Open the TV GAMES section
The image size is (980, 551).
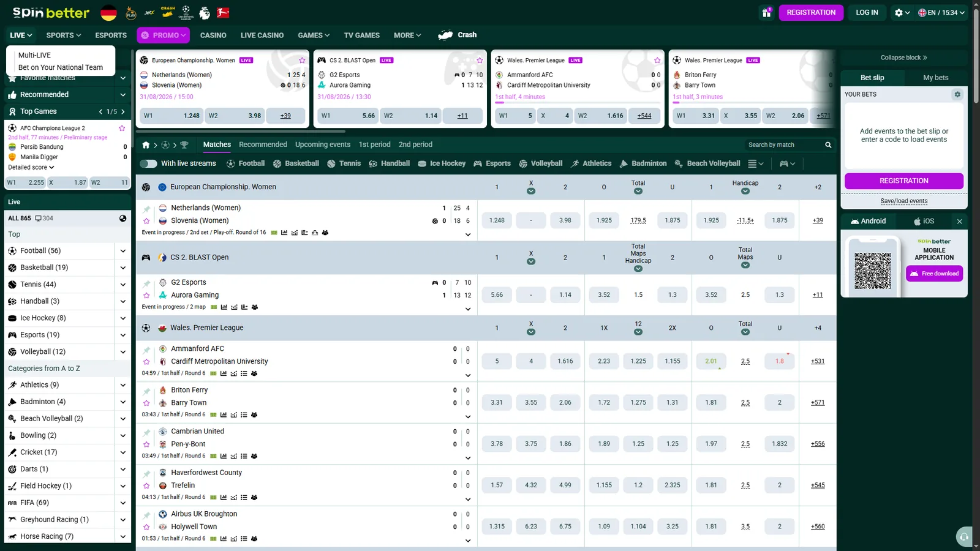click(361, 36)
